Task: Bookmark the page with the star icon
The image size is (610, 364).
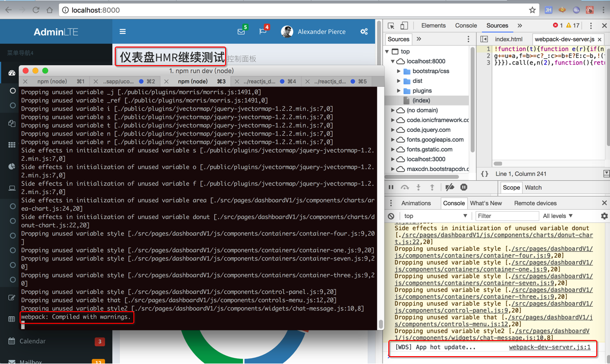Action: pyautogui.click(x=532, y=10)
